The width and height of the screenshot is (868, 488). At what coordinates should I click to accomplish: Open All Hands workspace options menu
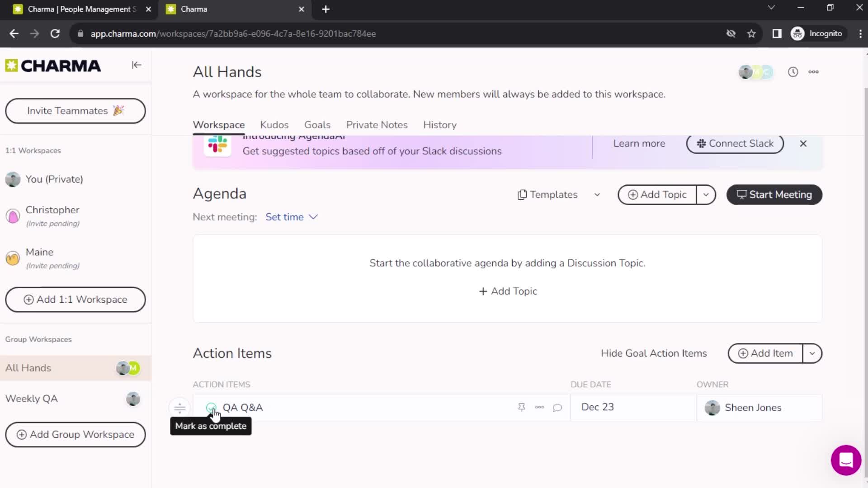pyautogui.click(x=813, y=72)
